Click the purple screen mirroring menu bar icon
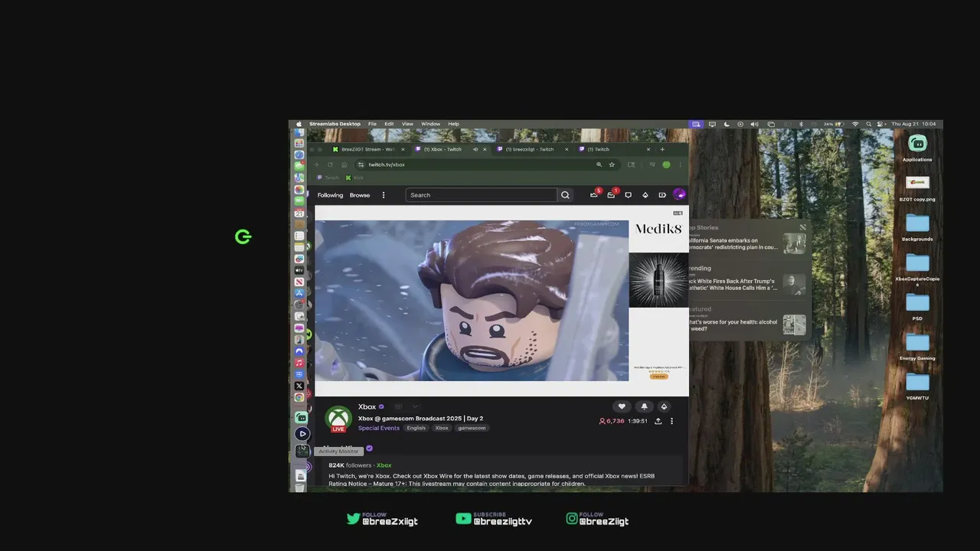The height and width of the screenshot is (551, 980). click(x=696, y=124)
